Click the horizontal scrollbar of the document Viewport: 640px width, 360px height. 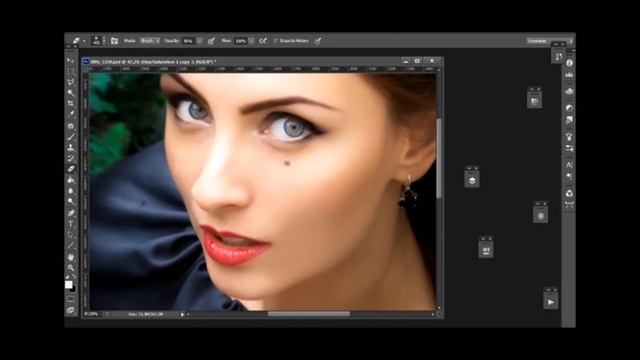[x=309, y=314]
